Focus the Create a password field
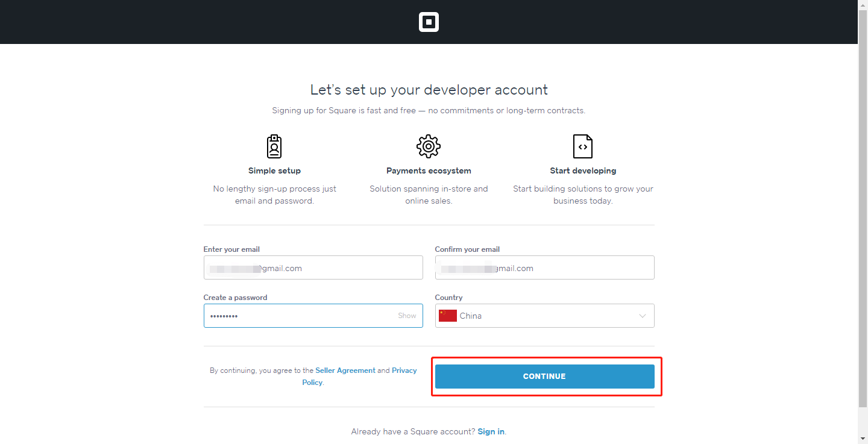 point(313,316)
